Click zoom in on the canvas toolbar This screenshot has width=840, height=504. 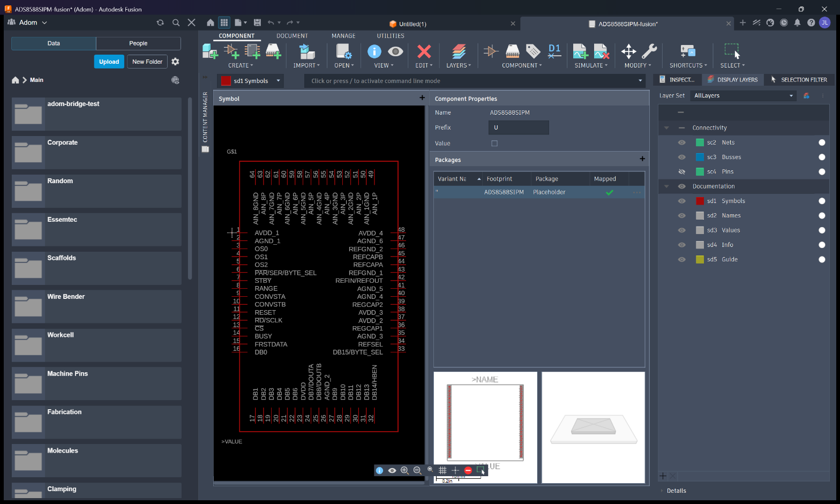coord(404,470)
